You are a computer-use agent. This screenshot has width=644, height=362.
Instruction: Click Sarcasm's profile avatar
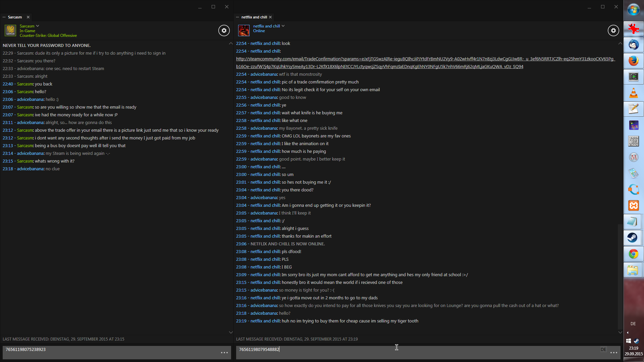10,31
